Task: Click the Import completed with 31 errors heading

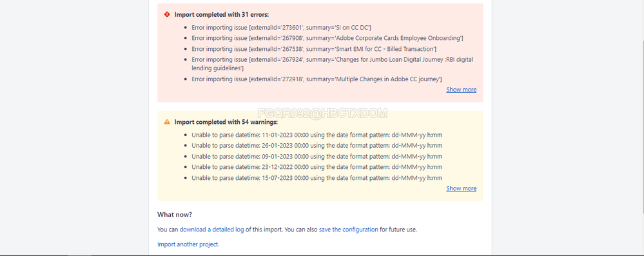Action: [222, 14]
